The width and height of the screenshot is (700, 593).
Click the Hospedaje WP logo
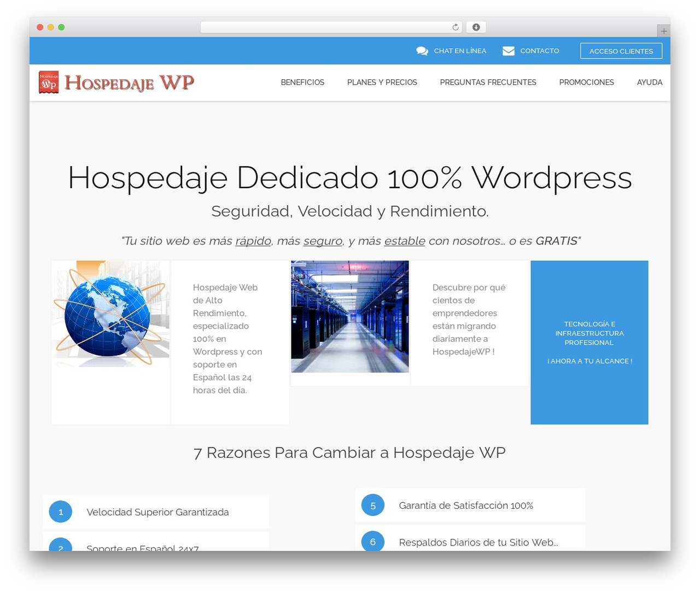[116, 82]
